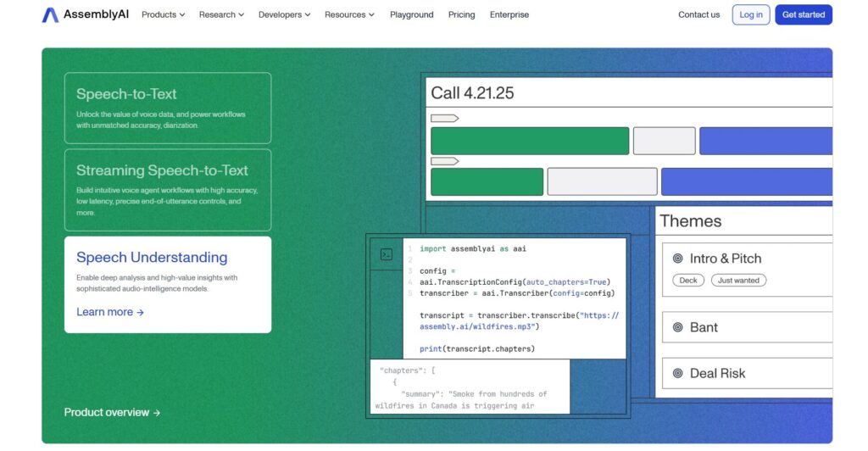The width and height of the screenshot is (868, 451).
Task: Open the Developers dropdown
Action: click(285, 15)
